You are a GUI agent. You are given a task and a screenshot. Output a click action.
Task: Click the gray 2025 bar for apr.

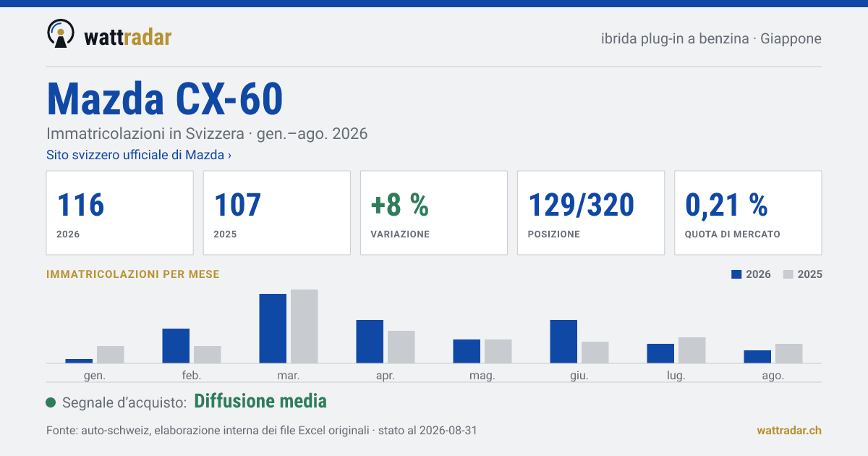[x=401, y=347]
